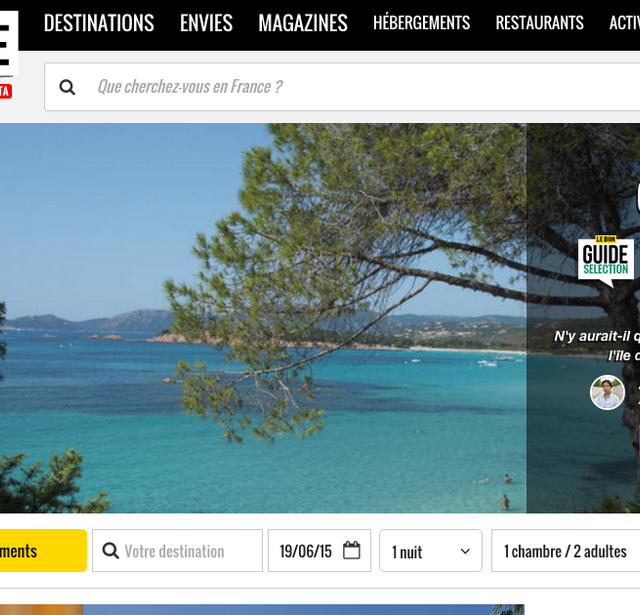Click magnifier icon in Votre destination field
The width and height of the screenshot is (640, 615).
tap(111, 551)
